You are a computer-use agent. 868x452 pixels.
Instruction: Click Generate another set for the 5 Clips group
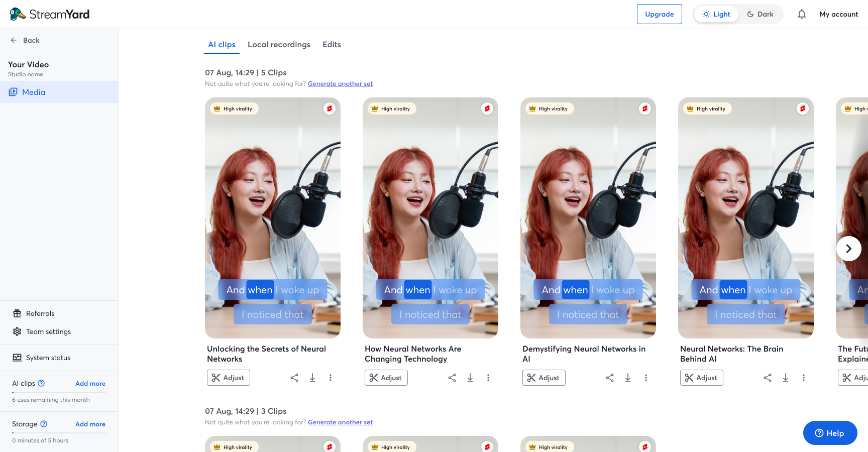coord(340,84)
